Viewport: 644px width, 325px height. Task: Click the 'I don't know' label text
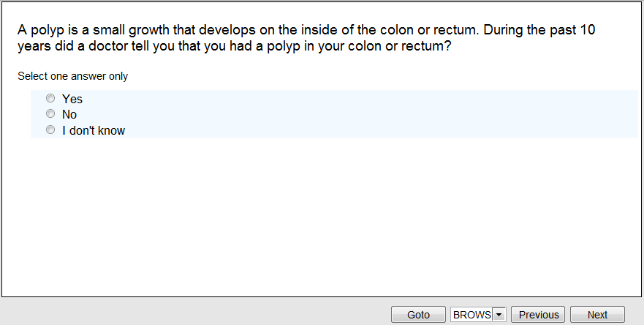pos(94,131)
